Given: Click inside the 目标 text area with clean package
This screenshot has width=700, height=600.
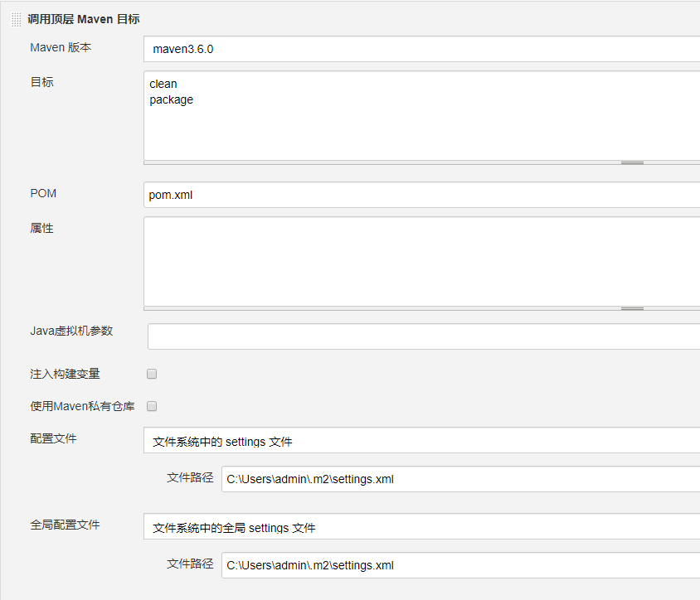Looking at the screenshot, I should (422, 115).
